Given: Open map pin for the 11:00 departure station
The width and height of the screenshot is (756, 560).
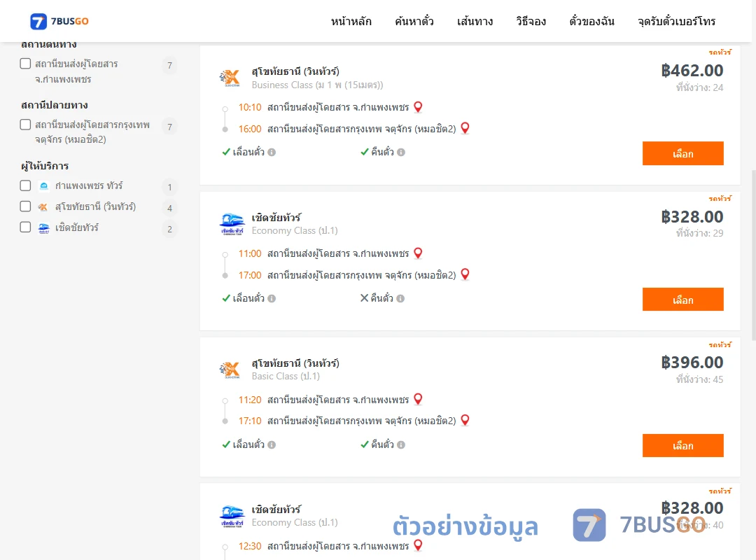Looking at the screenshot, I should tap(418, 253).
